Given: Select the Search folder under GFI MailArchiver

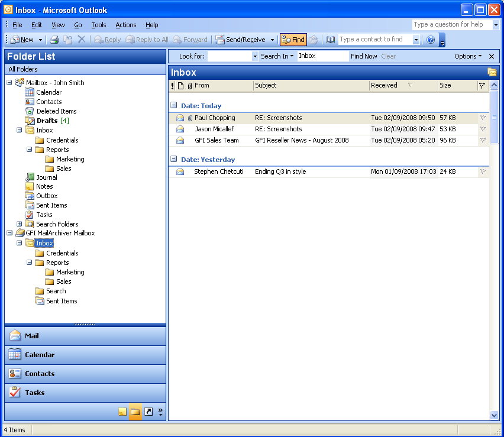Looking at the screenshot, I should click(56, 291).
